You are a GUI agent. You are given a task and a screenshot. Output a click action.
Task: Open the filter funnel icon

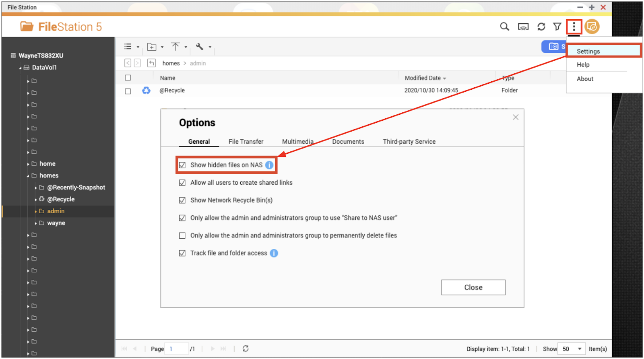click(557, 27)
